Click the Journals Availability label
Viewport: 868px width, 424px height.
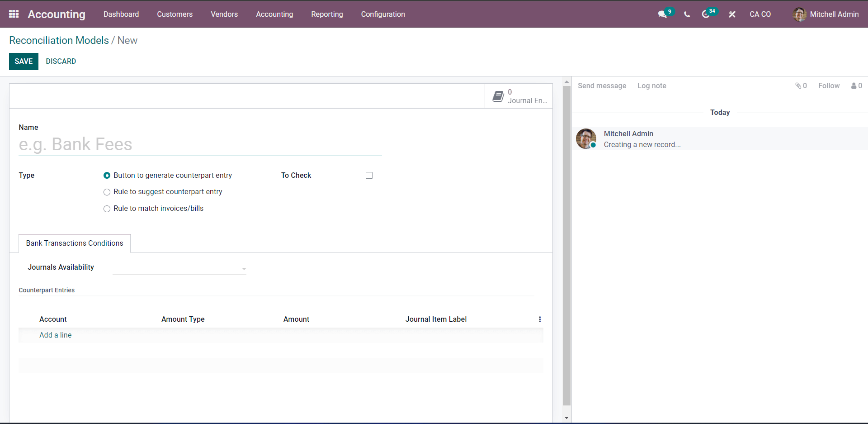tap(61, 267)
